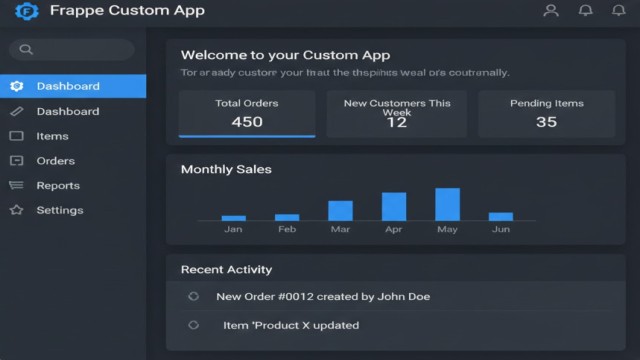Image resolution: width=640 pixels, height=360 pixels.
Task: Click the May sales bar
Action: (x=447, y=204)
